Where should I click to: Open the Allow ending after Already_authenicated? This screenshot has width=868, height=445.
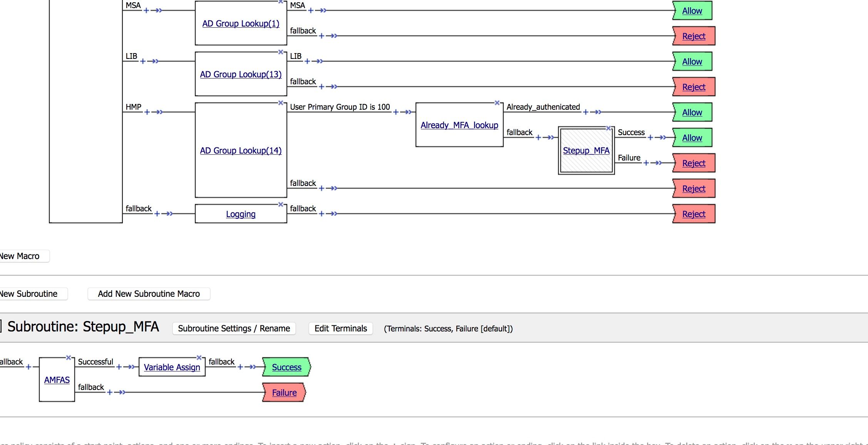pyautogui.click(x=692, y=112)
